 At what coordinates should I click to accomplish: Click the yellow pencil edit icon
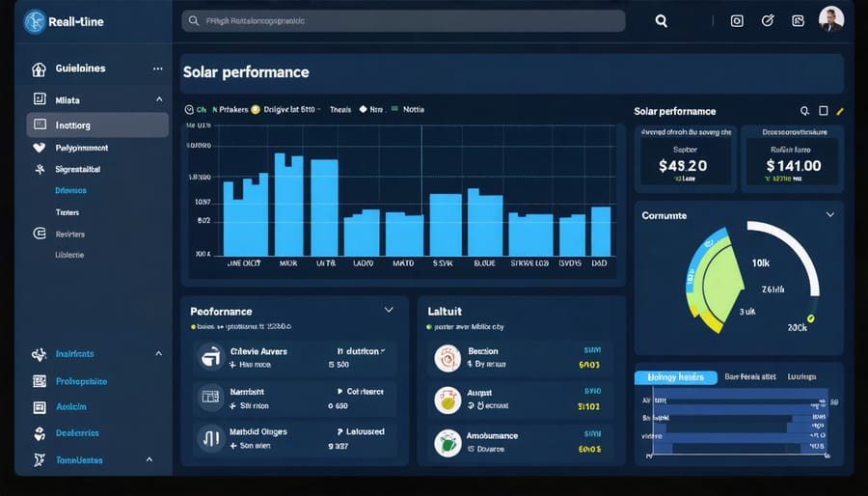[x=840, y=112]
